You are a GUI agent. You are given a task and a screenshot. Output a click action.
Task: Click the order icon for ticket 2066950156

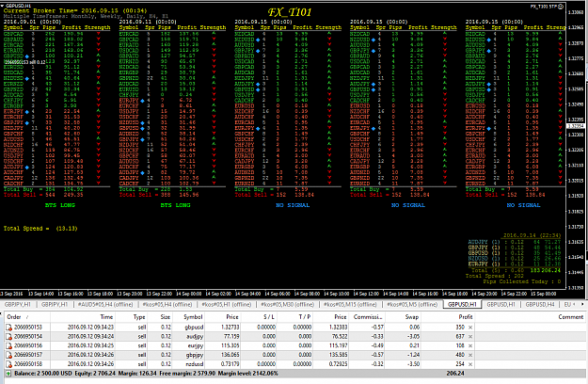click(x=8, y=345)
